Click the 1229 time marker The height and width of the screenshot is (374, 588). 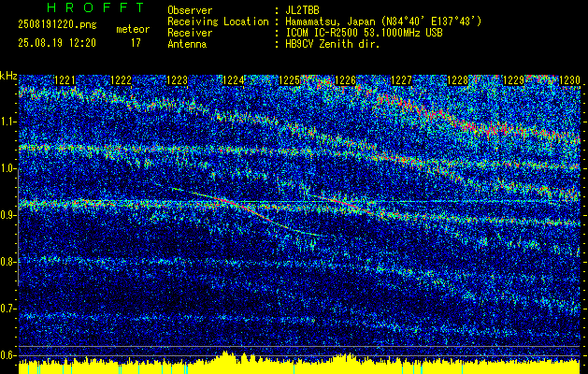pyautogui.click(x=514, y=80)
